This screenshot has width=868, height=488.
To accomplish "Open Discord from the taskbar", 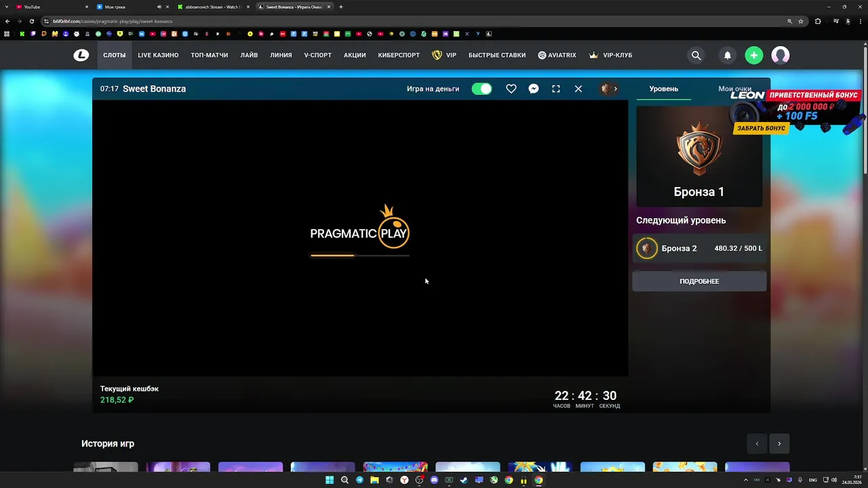I will 434,480.
